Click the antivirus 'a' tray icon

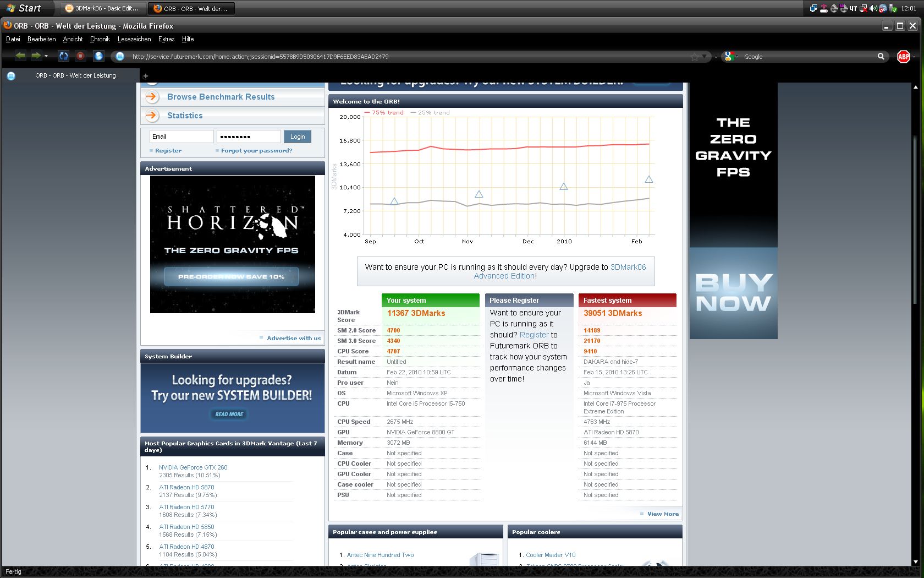click(x=883, y=8)
